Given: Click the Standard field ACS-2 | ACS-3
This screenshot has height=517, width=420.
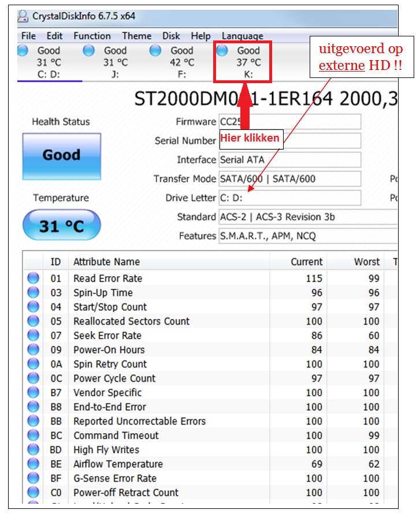Looking at the screenshot, I should pyautogui.click(x=308, y=217).
